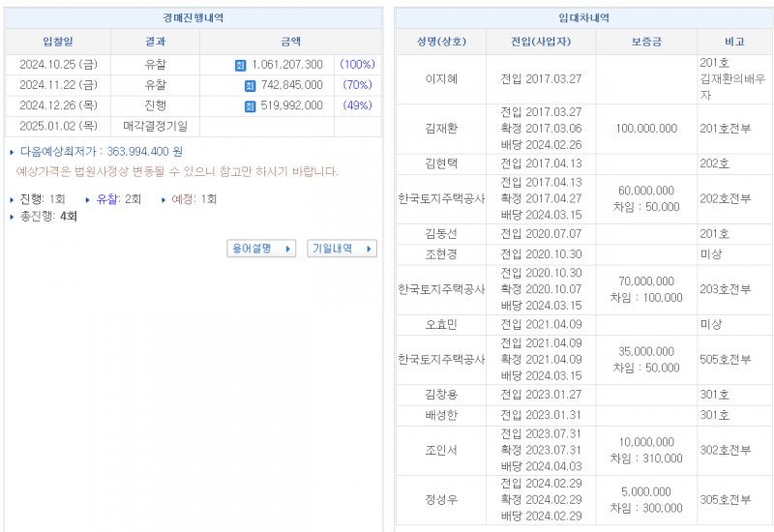Click the arrow on the 용어설명 button
Viewport: 774px width, 532px height.
pyautogui.click(x=287, y=249)
